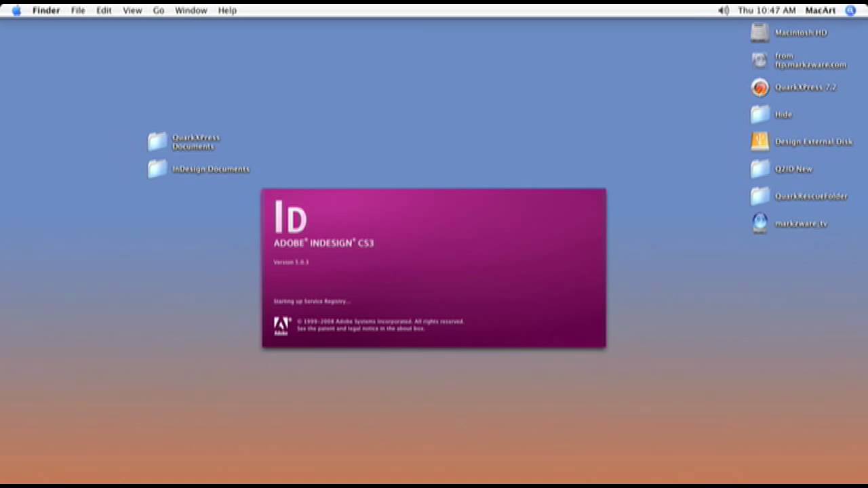Viewport: 868px width, 488px height.
Task: Click the Id logo on splash screen
Action: (x=291, y=217)
